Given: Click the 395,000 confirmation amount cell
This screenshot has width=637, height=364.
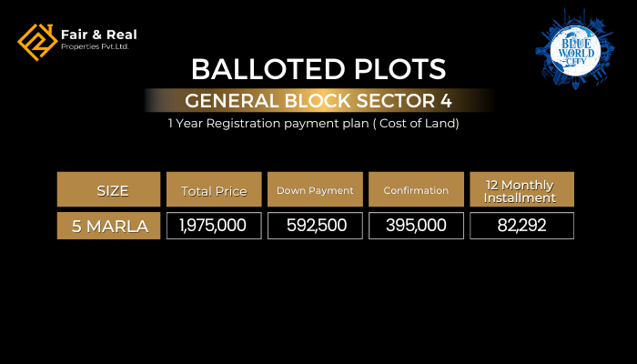Looking at the screenshot, I should coord(416,226).
